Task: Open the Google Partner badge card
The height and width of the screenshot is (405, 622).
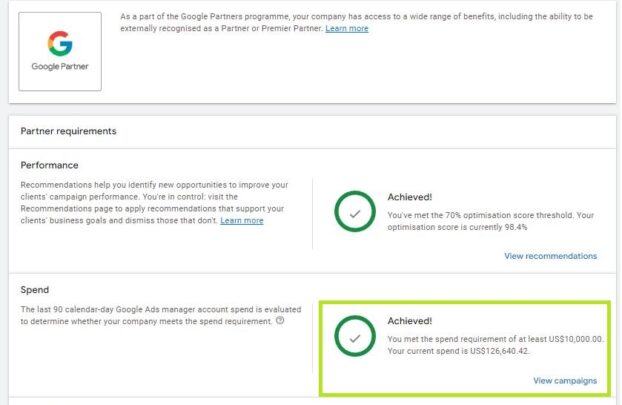Action: point(60,51)
